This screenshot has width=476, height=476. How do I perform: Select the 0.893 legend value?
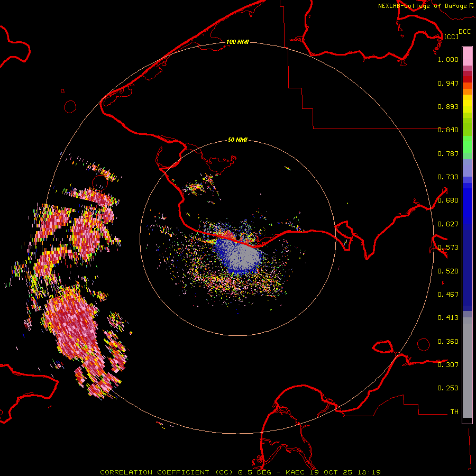(x=448, y=106)
